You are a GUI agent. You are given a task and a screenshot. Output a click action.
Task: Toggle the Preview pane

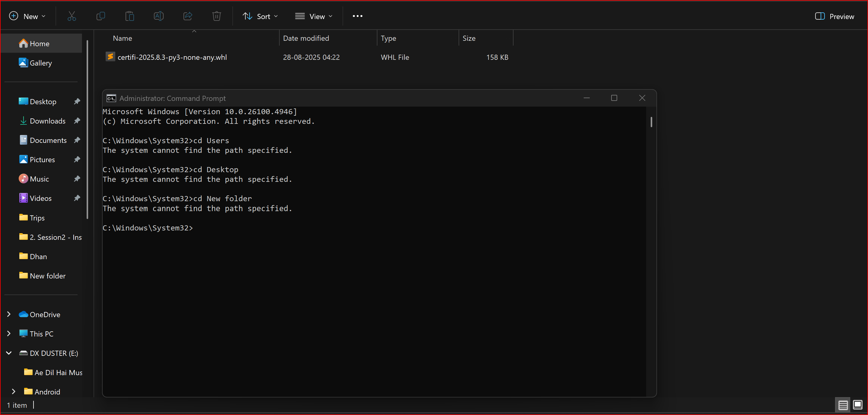[834, 16]
